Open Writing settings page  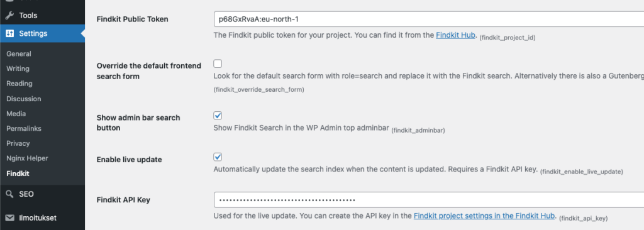point(18,68)
